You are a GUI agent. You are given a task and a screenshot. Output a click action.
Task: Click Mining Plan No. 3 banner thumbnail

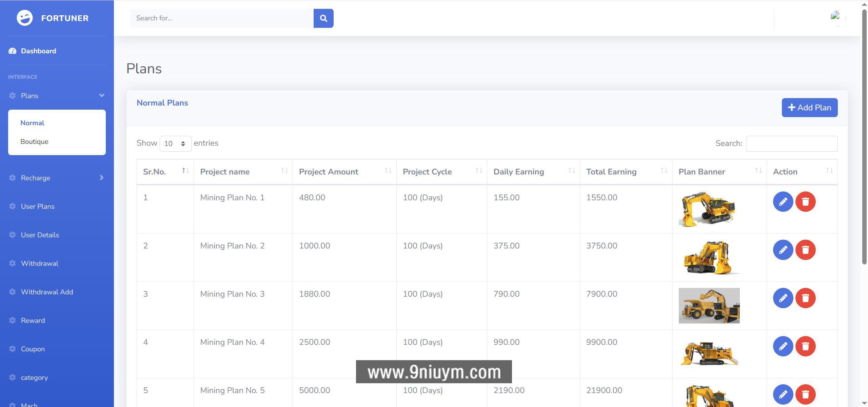click(709, 306)
